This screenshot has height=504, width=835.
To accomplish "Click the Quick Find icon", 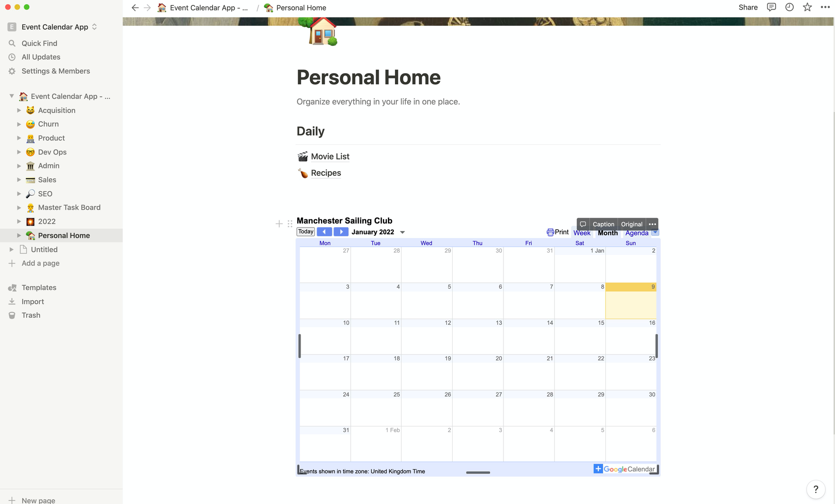I will pos(12,43).
